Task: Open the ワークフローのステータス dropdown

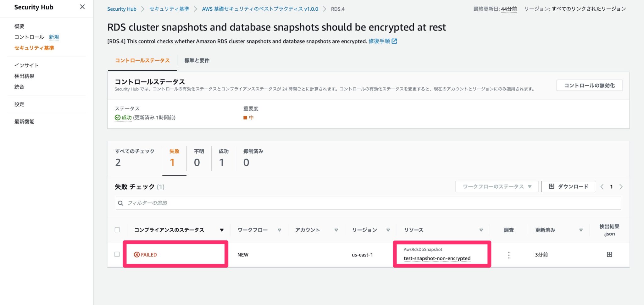Action: 497,186
